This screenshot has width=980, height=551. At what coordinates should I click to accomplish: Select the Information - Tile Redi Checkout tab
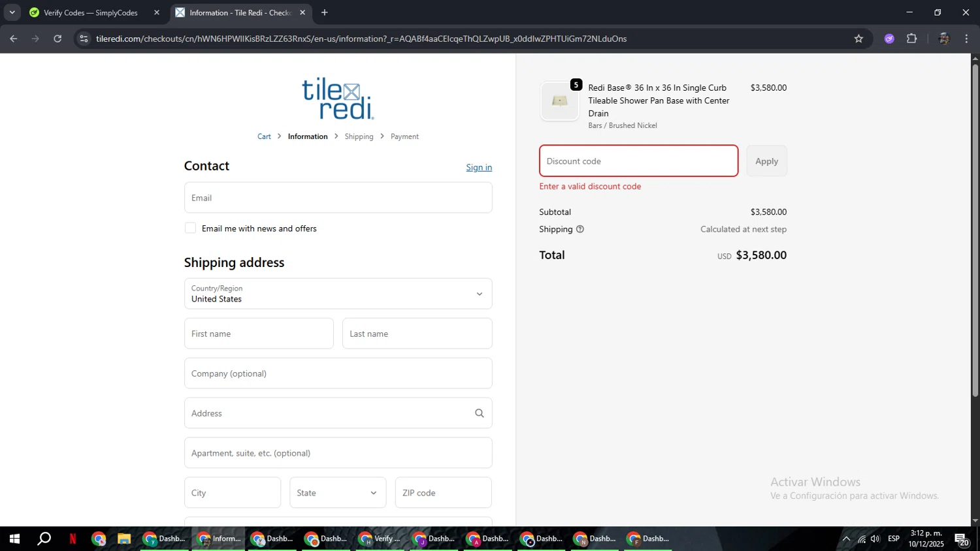pos(240,12)
